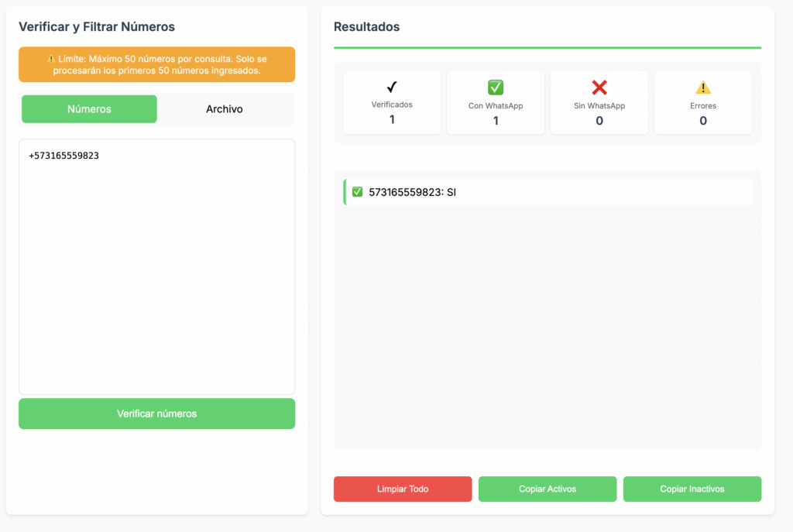Click the black checkmark icon above Verificados
The height and width of the screenshot is (532, 793).
click(392, 88)
